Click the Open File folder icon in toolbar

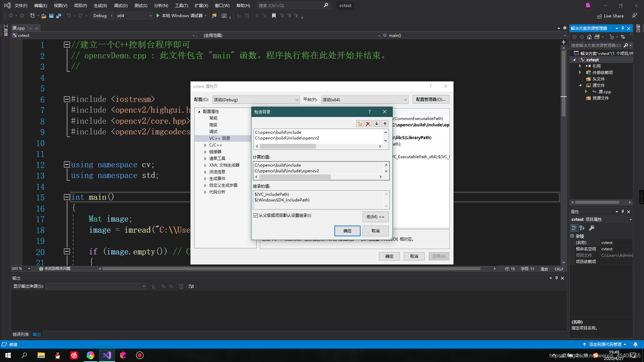[44, 16]
